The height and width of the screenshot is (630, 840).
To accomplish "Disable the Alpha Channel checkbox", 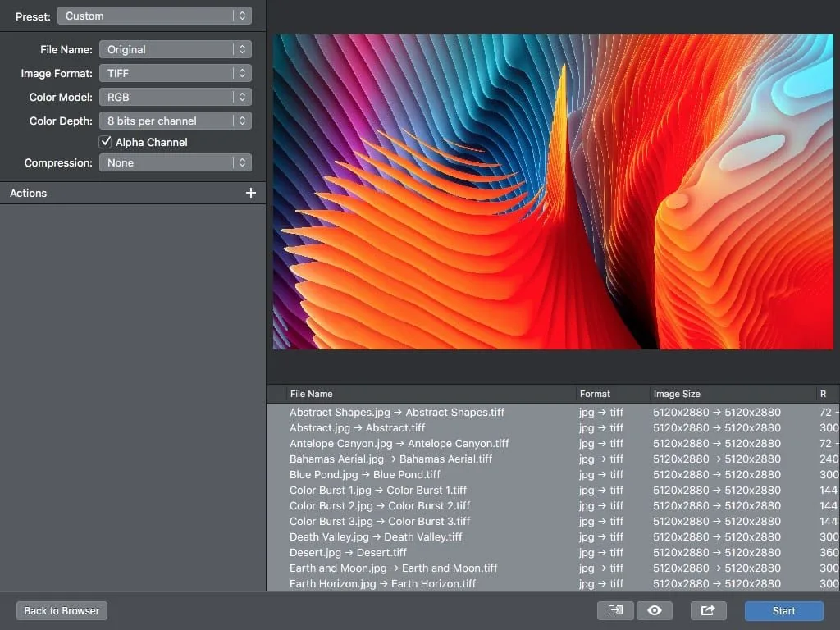I will click(105, 141).
